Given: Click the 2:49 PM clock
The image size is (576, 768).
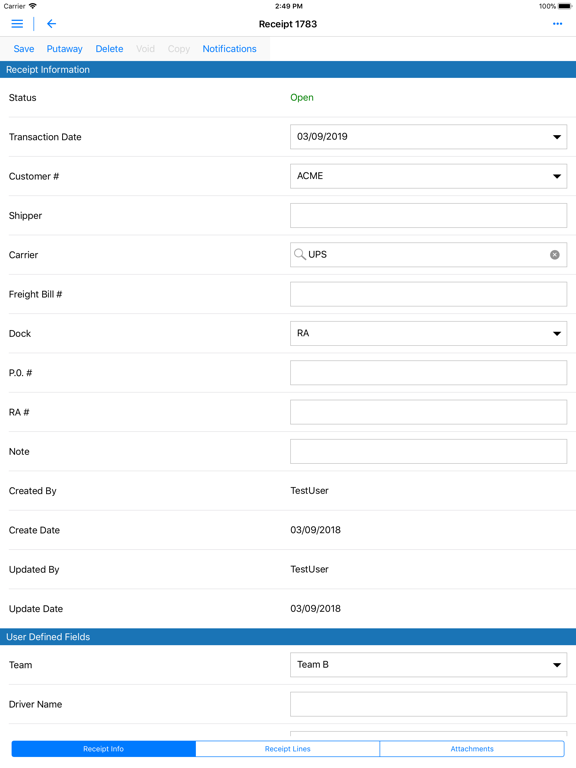Looking at the screenshot, I should click(289, 6).
